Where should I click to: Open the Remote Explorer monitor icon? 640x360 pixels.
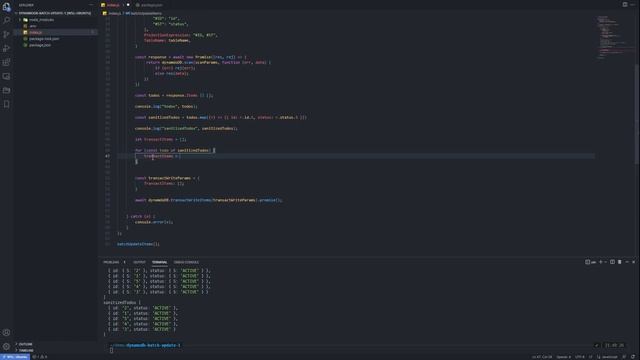click(6, 76)
